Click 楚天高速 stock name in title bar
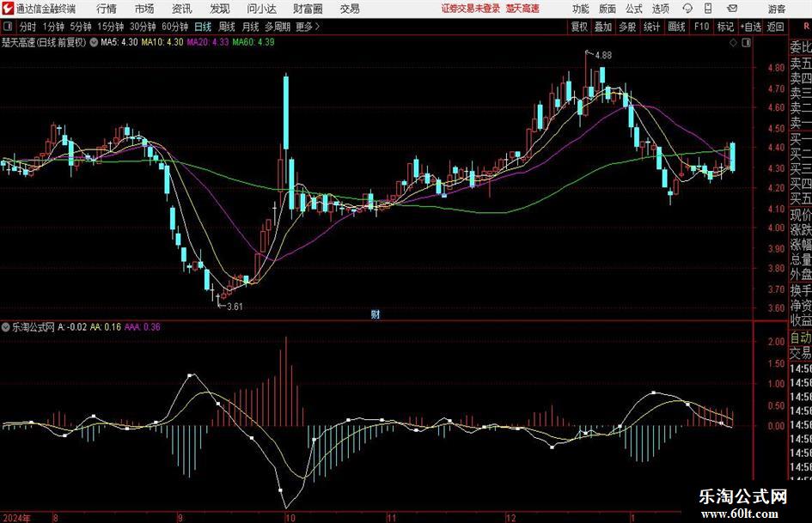Image resolution: width=812 pixels, height=523 pixels. pyautogui.click(x=522, y=9)
